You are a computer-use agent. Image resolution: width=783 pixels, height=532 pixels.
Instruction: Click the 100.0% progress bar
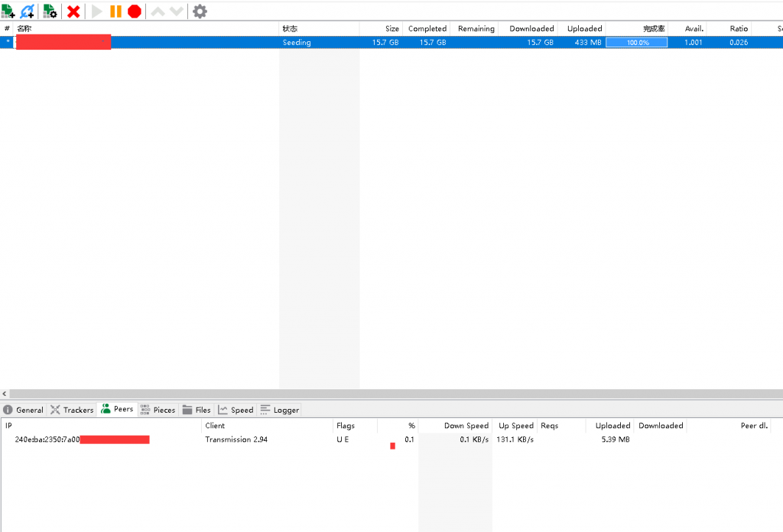(636, 43)
